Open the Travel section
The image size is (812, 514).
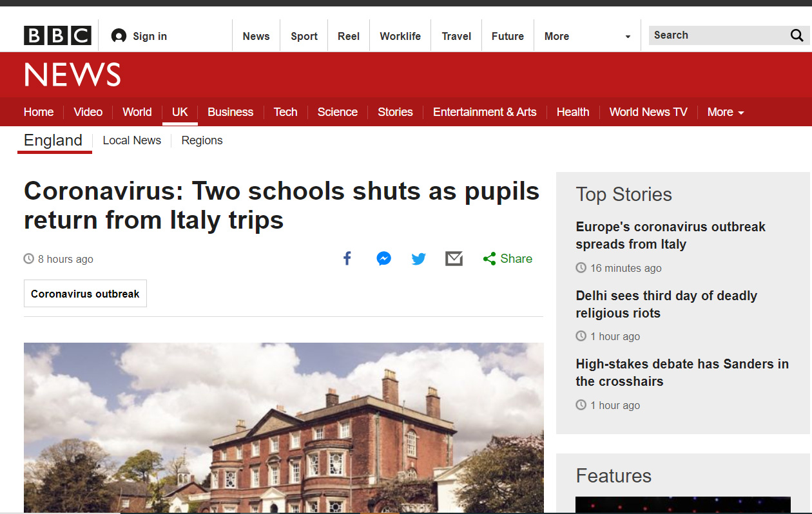coord(456,36)
